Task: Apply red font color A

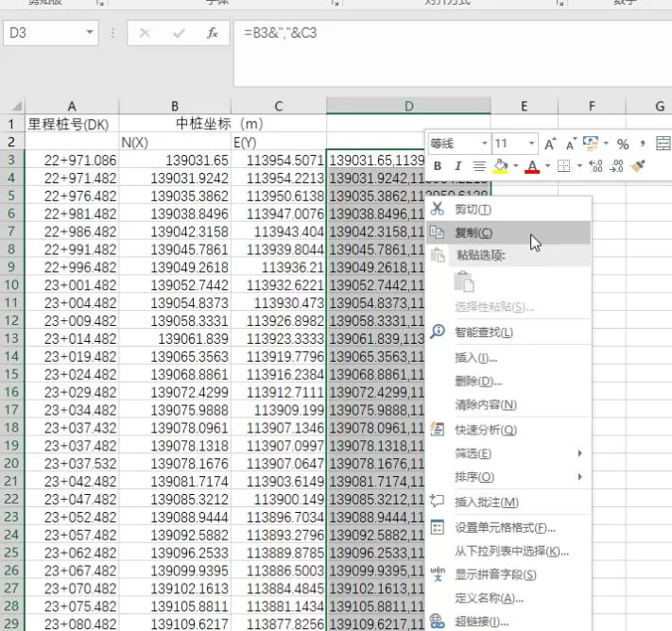Action: (x=532, y=166)
